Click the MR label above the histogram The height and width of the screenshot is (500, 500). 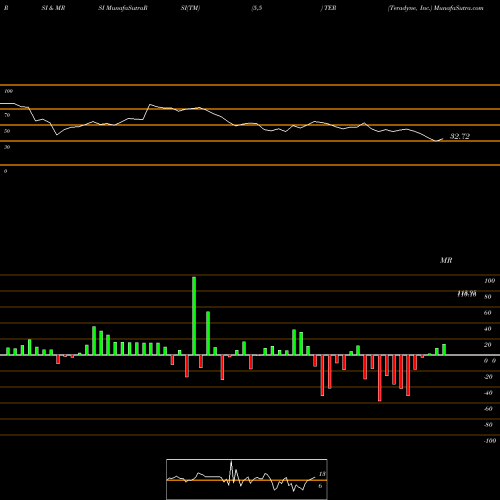coord(446,260)
